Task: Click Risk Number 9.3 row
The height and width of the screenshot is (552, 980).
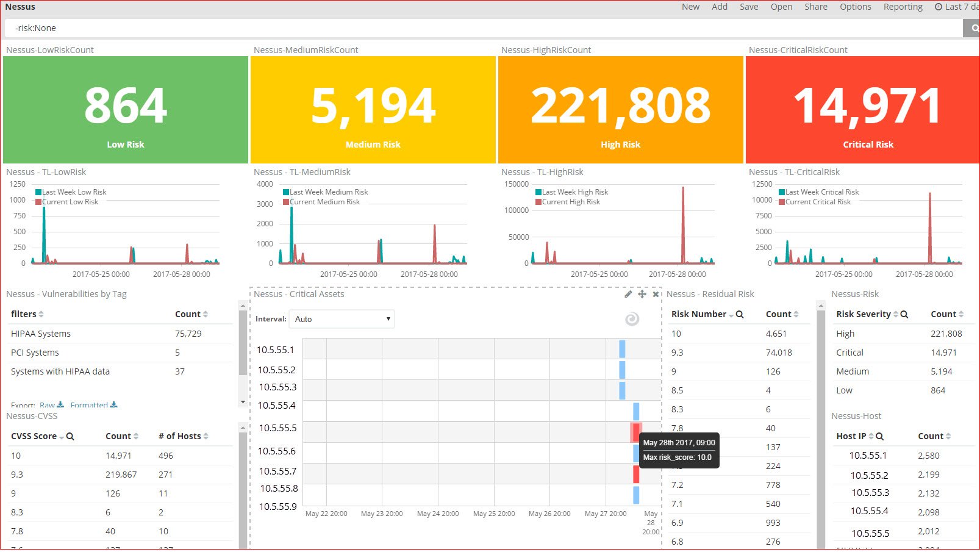Action: (x=738, y=353)
